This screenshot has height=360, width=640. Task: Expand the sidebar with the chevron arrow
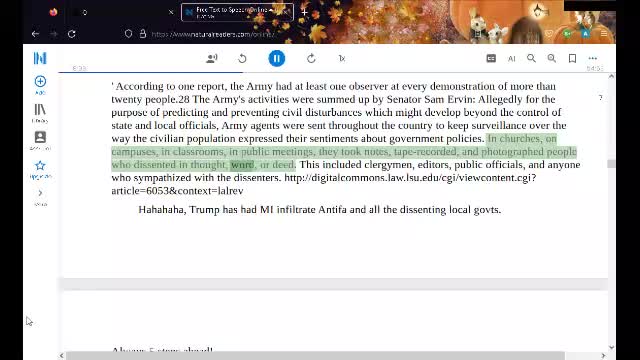pyautogui.click(x=40, y=193)
